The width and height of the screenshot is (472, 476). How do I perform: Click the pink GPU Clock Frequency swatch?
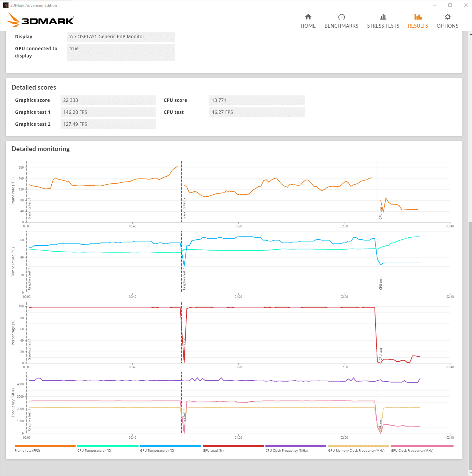(422, 446)
